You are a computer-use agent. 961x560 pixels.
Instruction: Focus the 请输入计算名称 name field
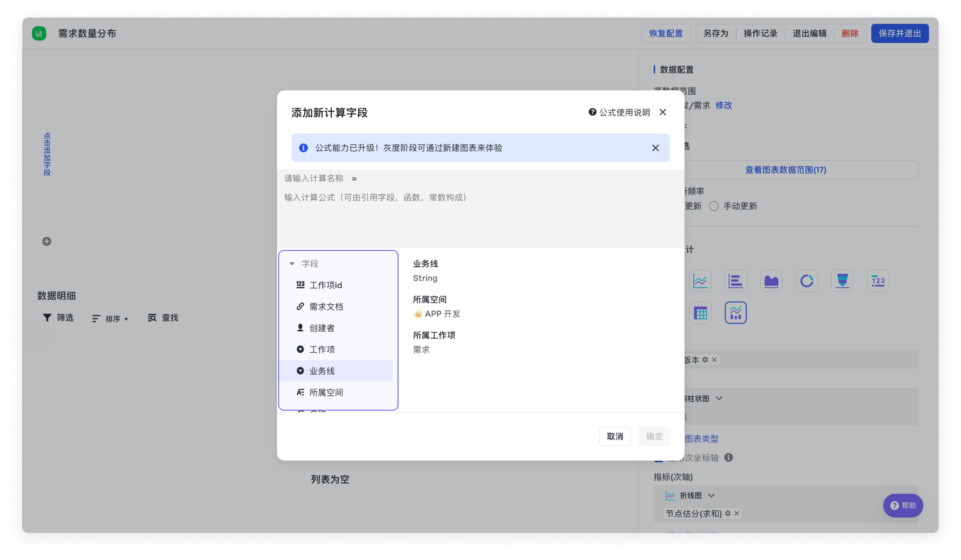(314, 178)
